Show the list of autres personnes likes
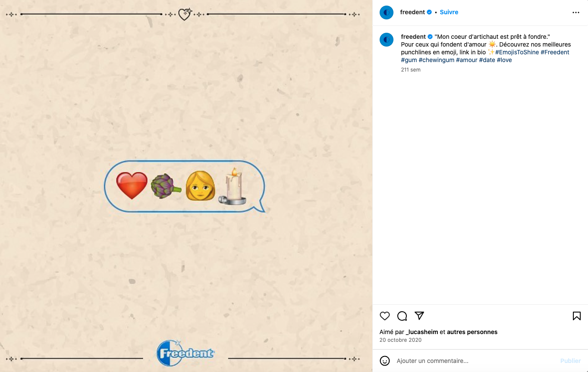Viewport: 588px width, 372px height. tap(472, 332)
